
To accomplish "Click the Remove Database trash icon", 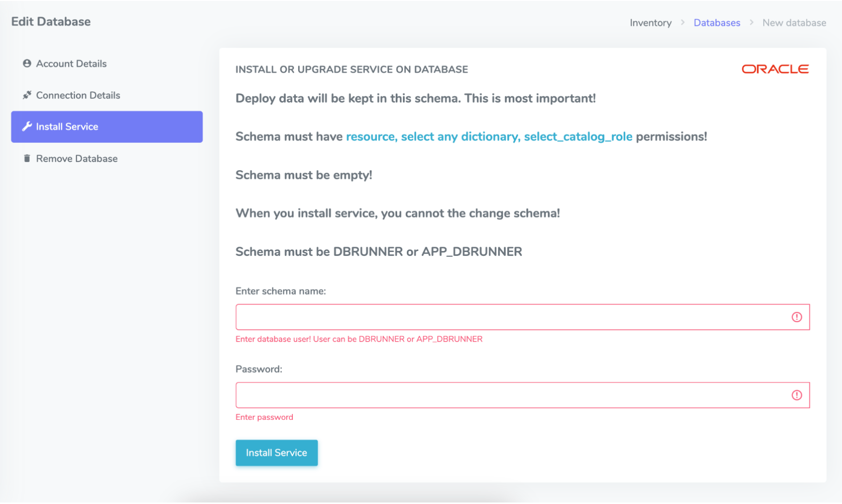I will pyautogui.click(x=27, y=158).
